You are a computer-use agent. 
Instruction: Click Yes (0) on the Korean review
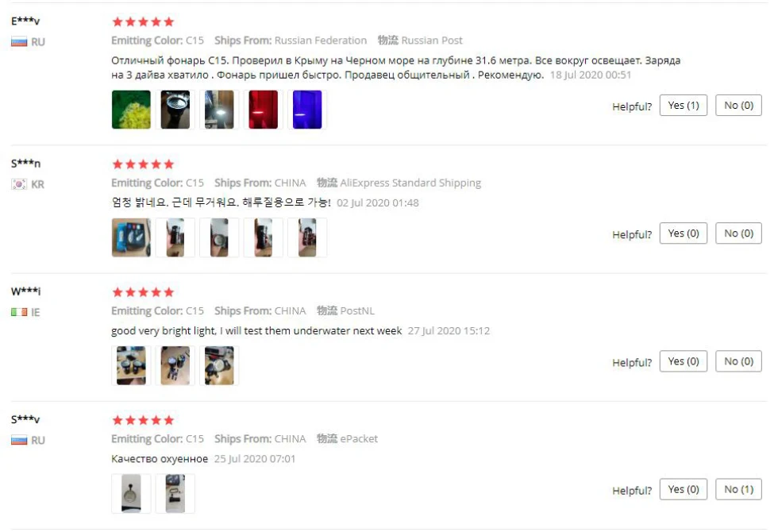click(684, 233)
